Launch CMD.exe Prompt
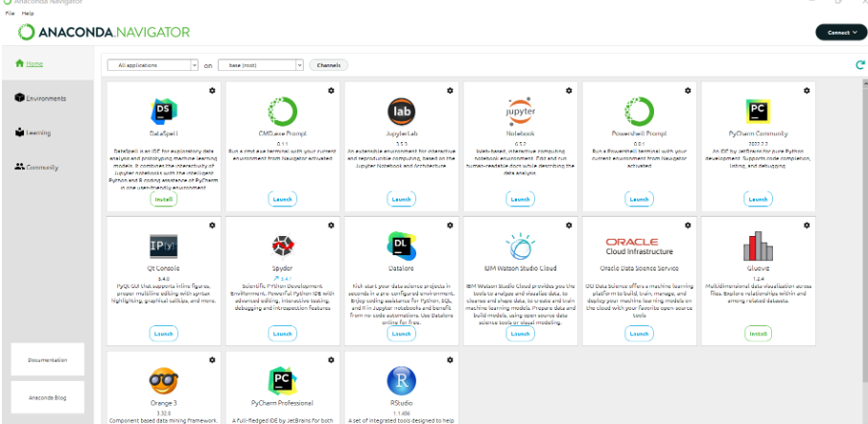The width and height of the screenshot is (868, 424). point(282,200)
